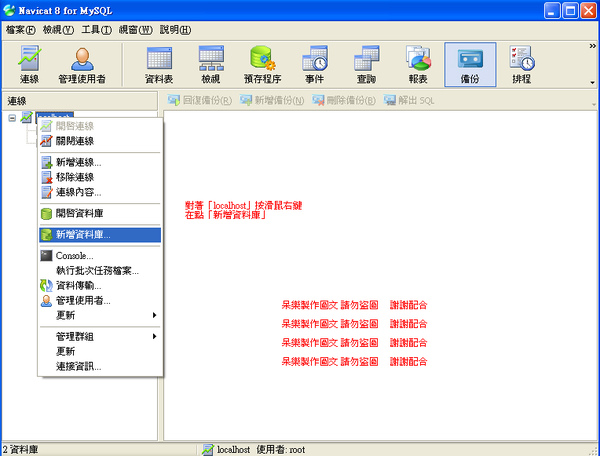
Task: Choose Console... from context menu
Action: (100, 256)
